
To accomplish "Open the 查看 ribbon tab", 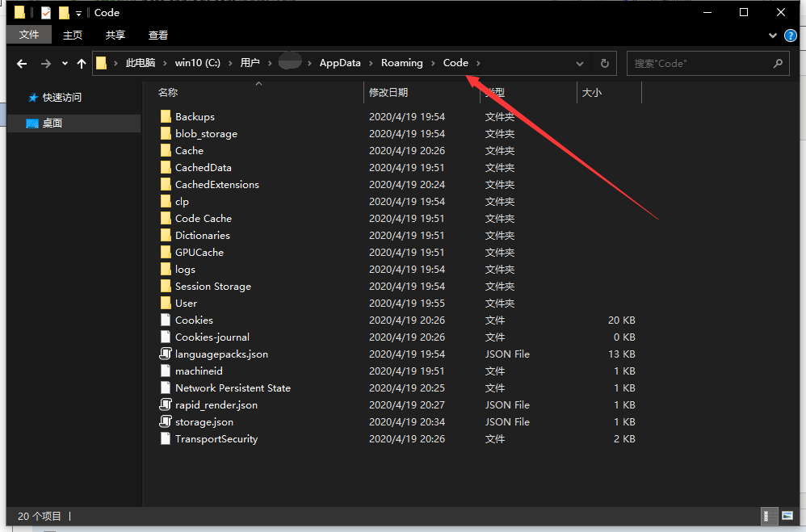I will pyautogui.click(x=158, y=36).
